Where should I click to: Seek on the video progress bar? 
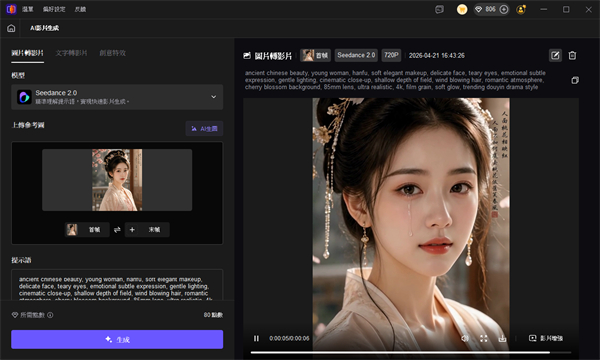click(411, 352)
